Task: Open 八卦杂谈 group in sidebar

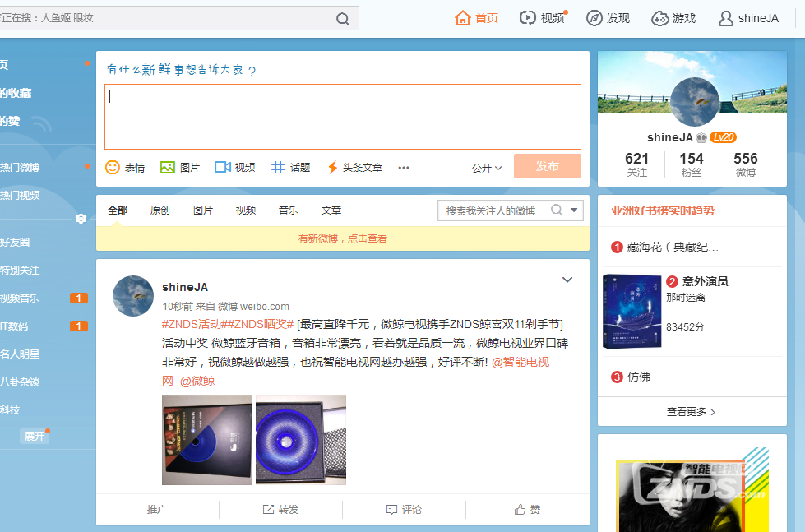Action: point(20,382)
